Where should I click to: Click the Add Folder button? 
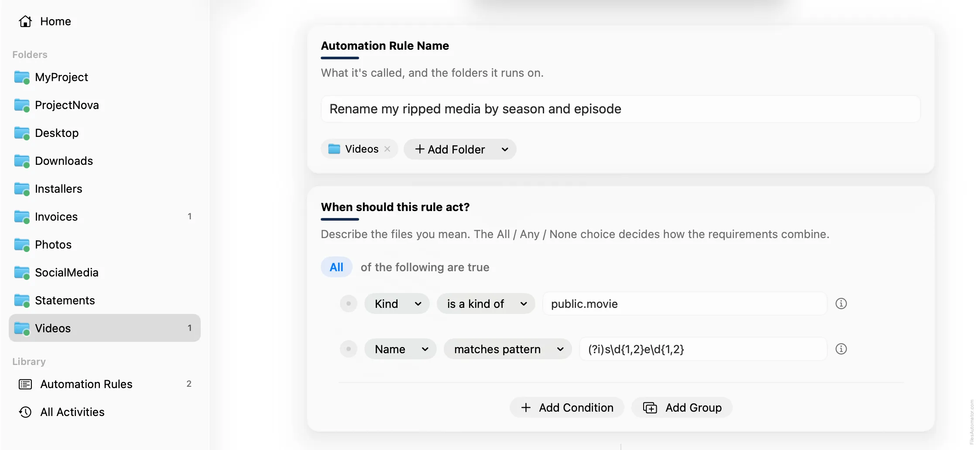click(450, 150)
